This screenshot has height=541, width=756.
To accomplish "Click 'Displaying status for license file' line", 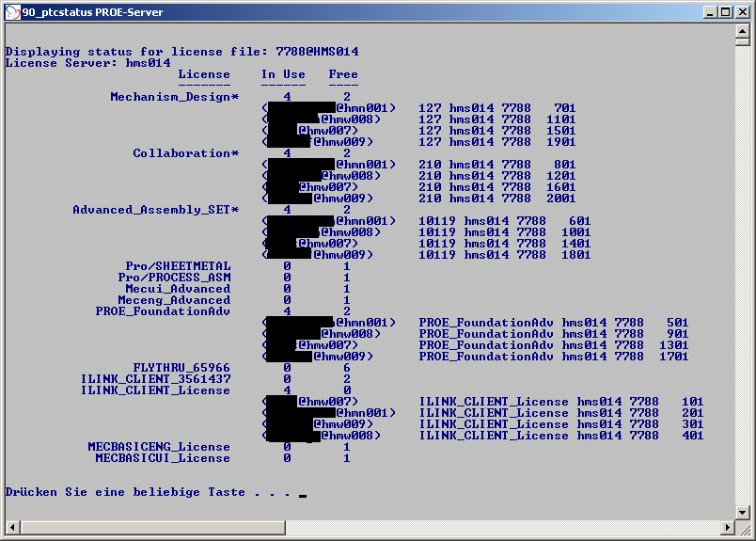I will point(181,52).
